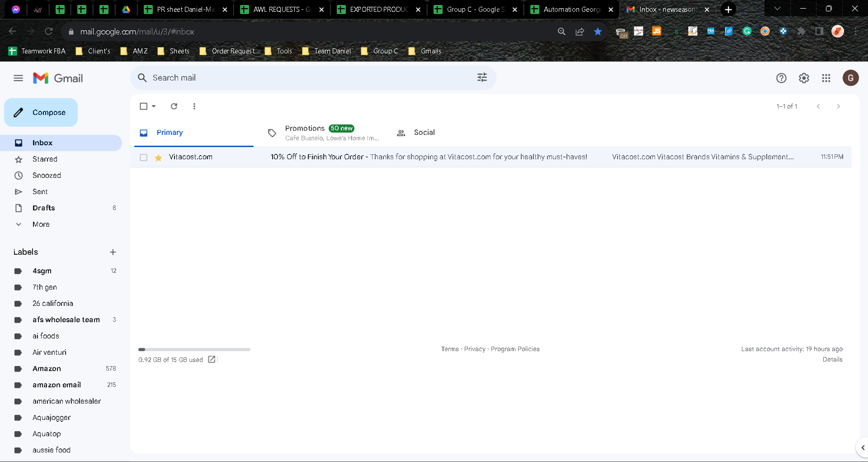Open the Tools bookmark folder
Viewport: 868px width, 462px height.
click(278, 51)
